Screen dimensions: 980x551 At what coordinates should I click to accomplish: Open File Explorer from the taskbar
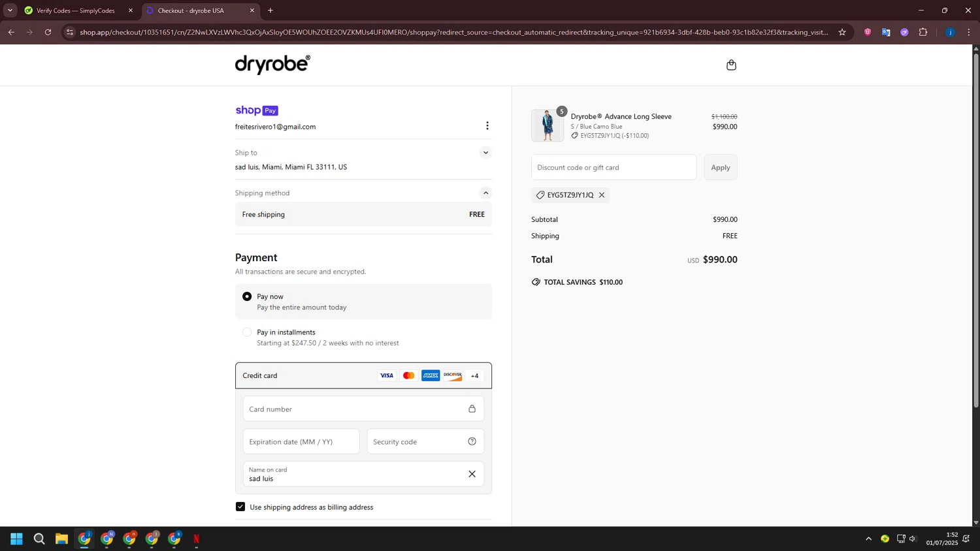[x=61, y=539]
